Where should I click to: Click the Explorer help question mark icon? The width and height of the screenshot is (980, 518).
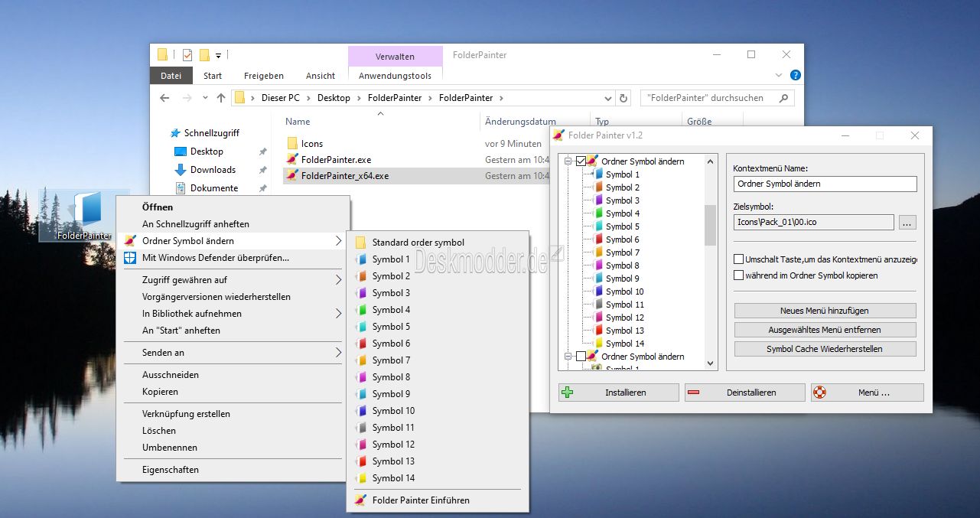(x=796, y=75)
